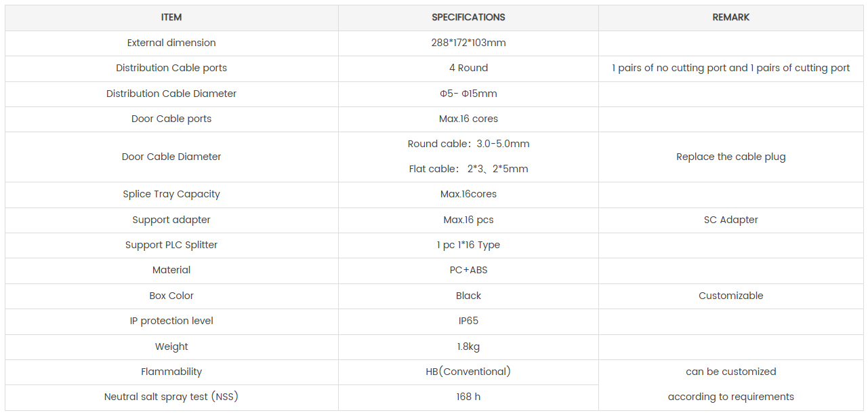Click the REMARK column header
This screenshot has height=415, width=868.
(730, 18)
